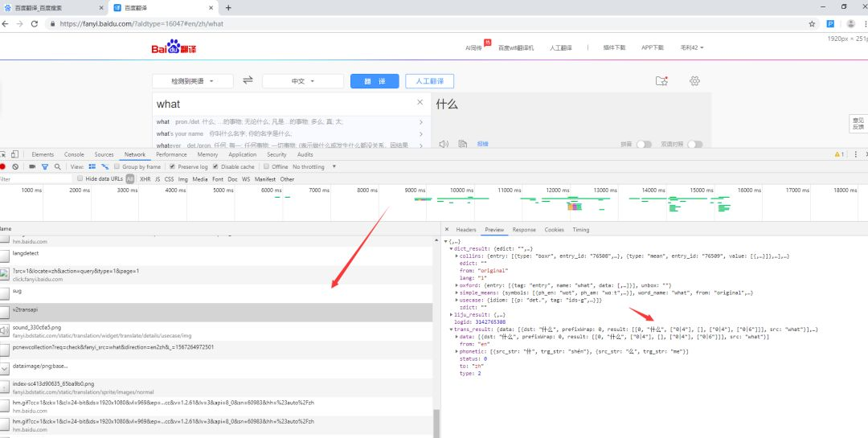Toggle the network filter funnel icon
Screen dimensions: 868x438
pyautogui.click(x=45, y=166)
